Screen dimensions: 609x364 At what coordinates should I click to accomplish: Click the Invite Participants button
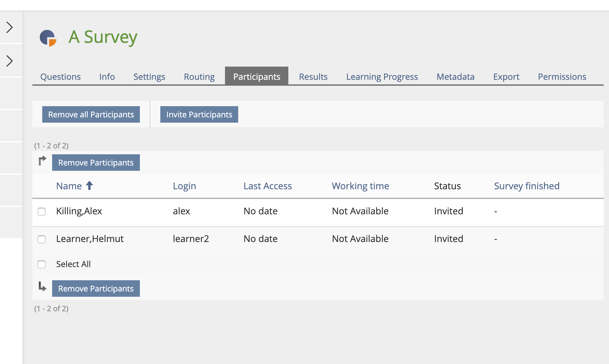tap(199, 114)
